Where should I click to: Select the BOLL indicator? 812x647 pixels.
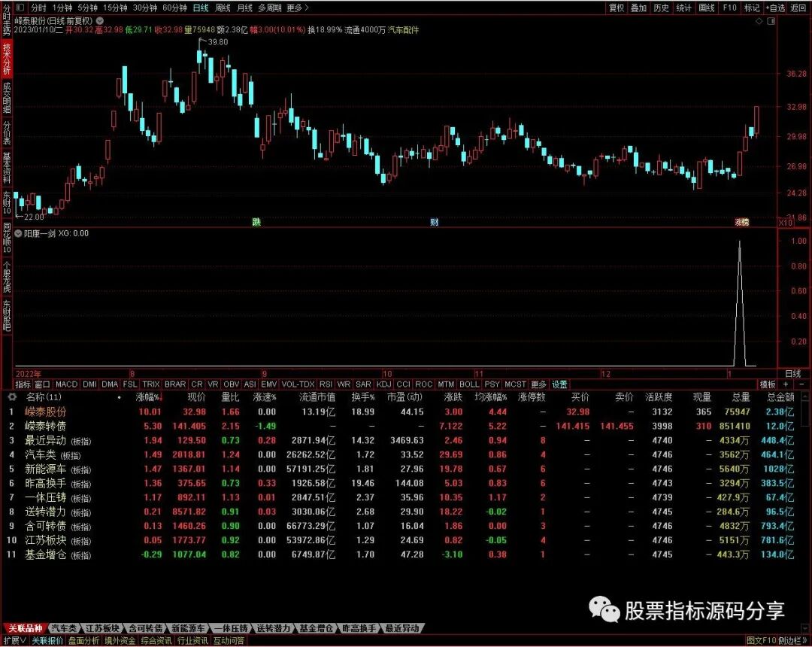click(469, 384)
